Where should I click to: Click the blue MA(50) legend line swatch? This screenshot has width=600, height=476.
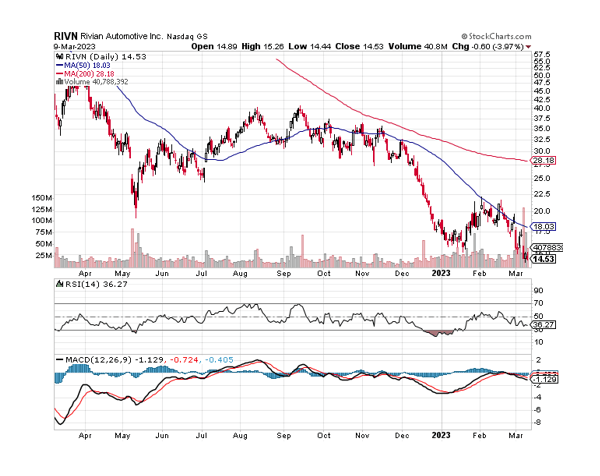[x=59, y=65]
